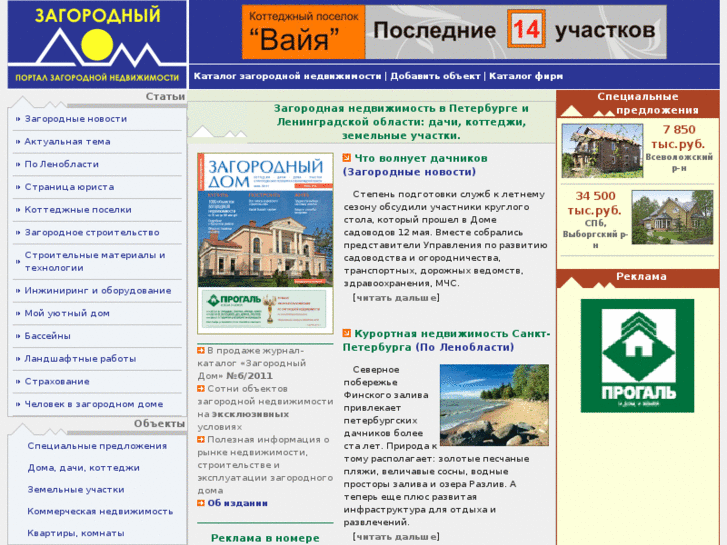Open article Курортная недвижимость Санкт-Петербурга
Screen dimensions: 727x545
[446, 340]
